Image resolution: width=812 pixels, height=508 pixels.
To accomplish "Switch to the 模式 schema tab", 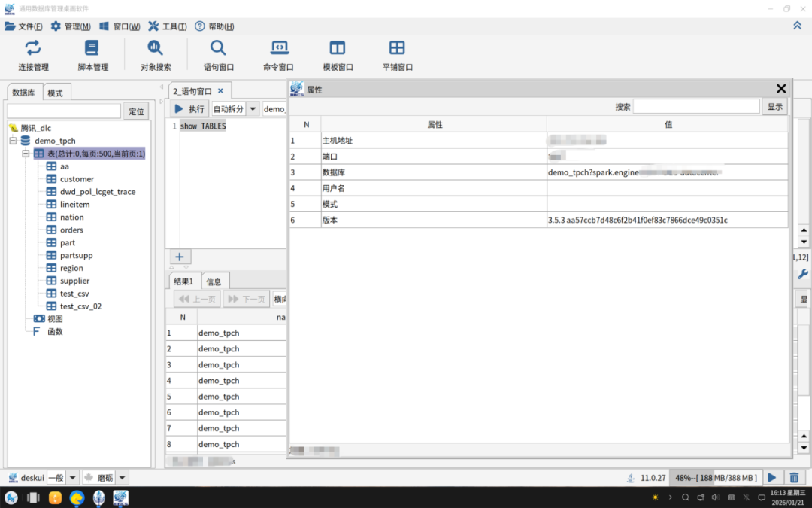I will coord(56,93).
